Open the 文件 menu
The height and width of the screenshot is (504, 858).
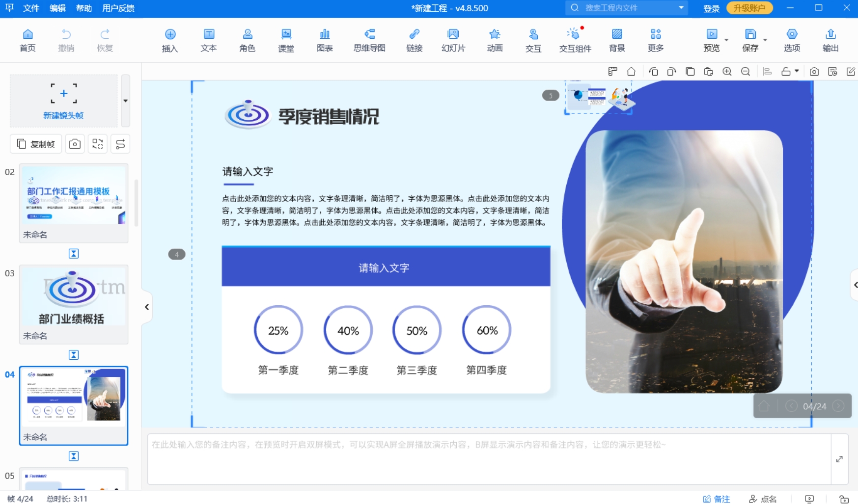30,8
